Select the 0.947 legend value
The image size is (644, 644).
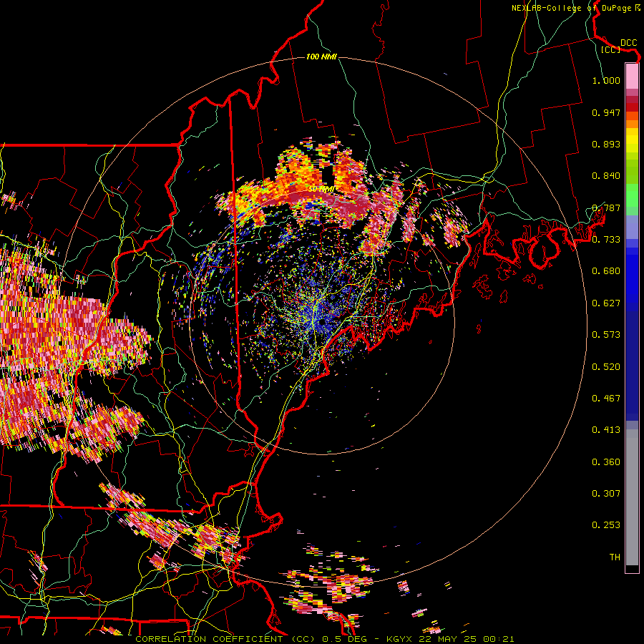tap(606, 112)
